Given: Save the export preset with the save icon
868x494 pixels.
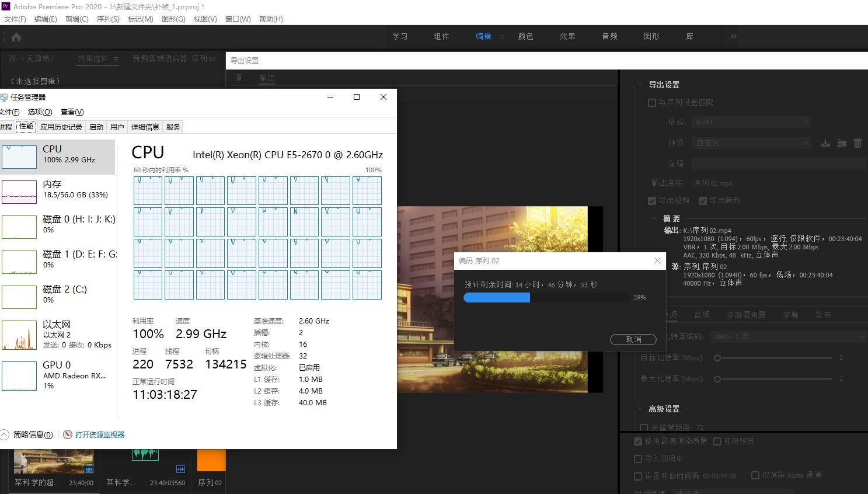Looking at the screenshot, I should [825, 143].
